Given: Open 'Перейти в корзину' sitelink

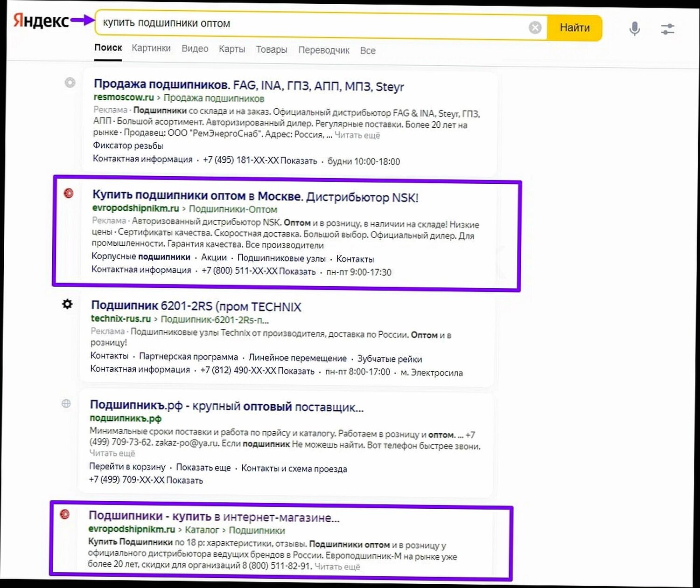Looking at the screenshot, I should click(127, 467).
